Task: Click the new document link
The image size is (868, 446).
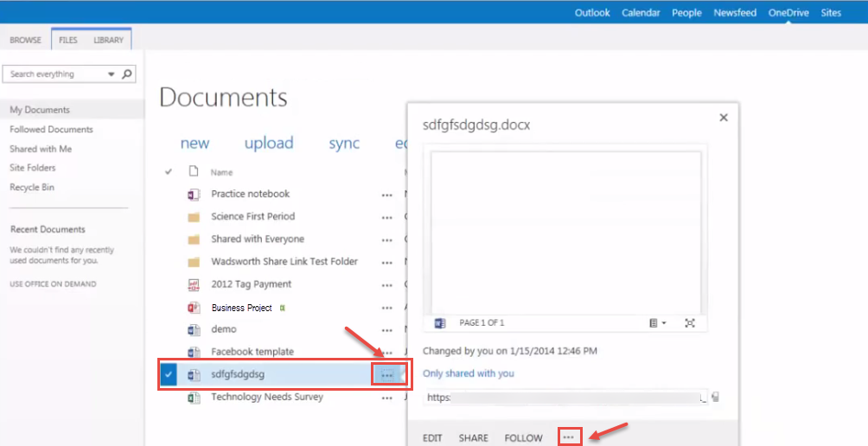Action: (195, 143)
